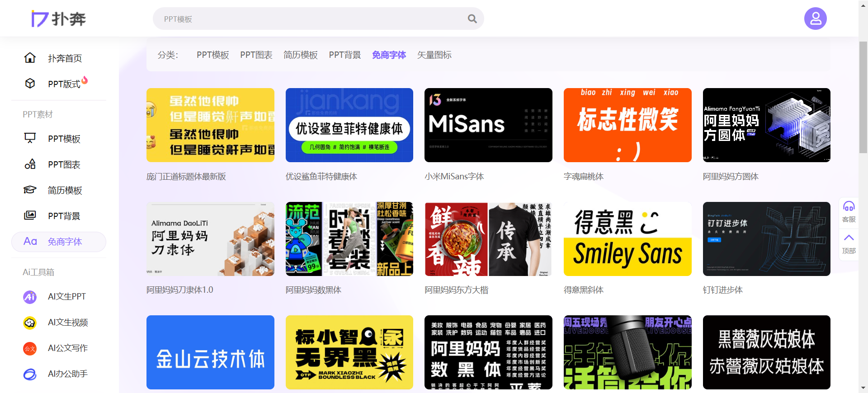Click the image icon beside PPT背景

30,215
